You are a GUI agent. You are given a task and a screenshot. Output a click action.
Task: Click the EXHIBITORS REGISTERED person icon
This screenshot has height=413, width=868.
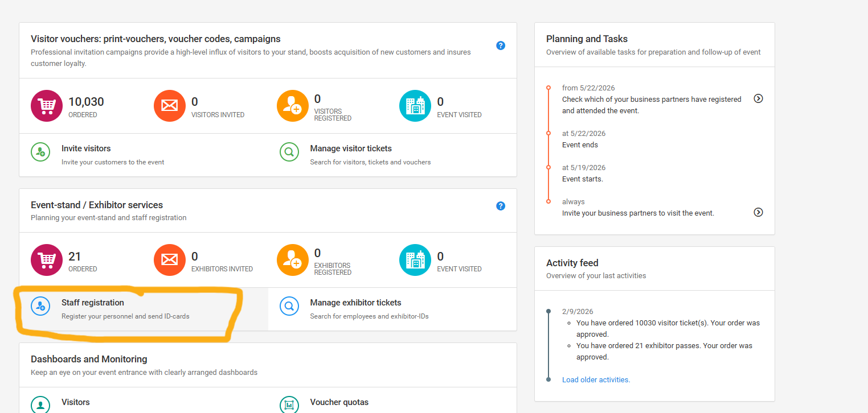coord(293,260)
